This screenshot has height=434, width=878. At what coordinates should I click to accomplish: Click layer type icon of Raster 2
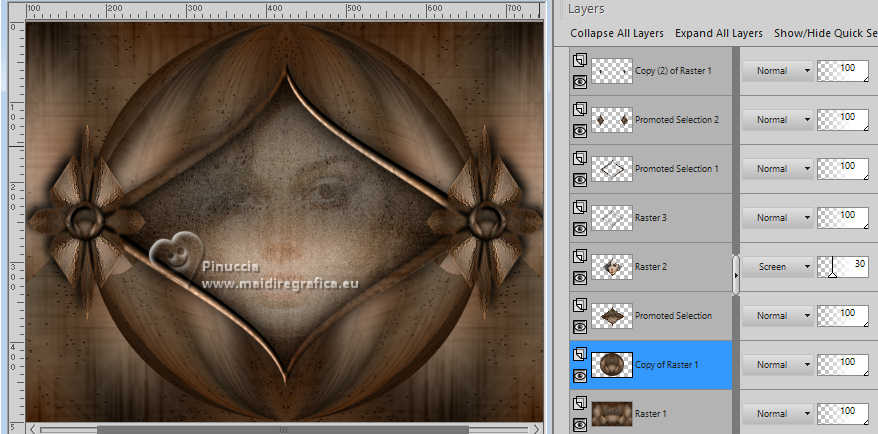[x=579, y=257]
